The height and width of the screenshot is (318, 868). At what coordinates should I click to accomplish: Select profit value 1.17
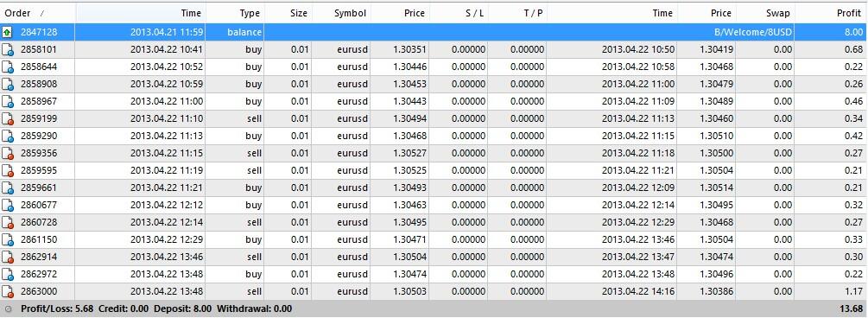pos(853,291)
